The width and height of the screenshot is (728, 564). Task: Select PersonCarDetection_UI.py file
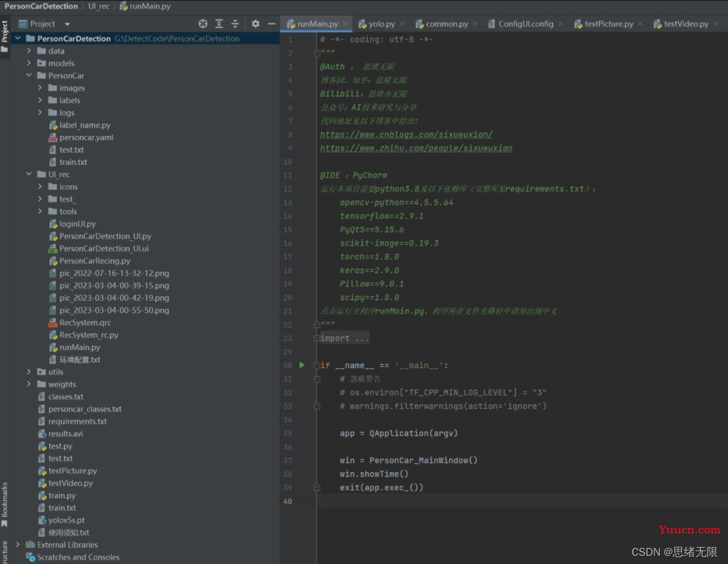pos(105,236)
